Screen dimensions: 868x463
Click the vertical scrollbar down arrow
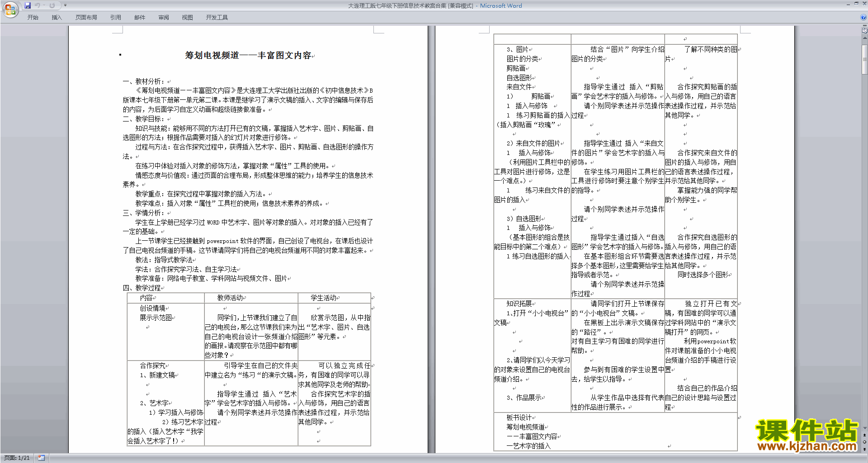coord(864,428)
